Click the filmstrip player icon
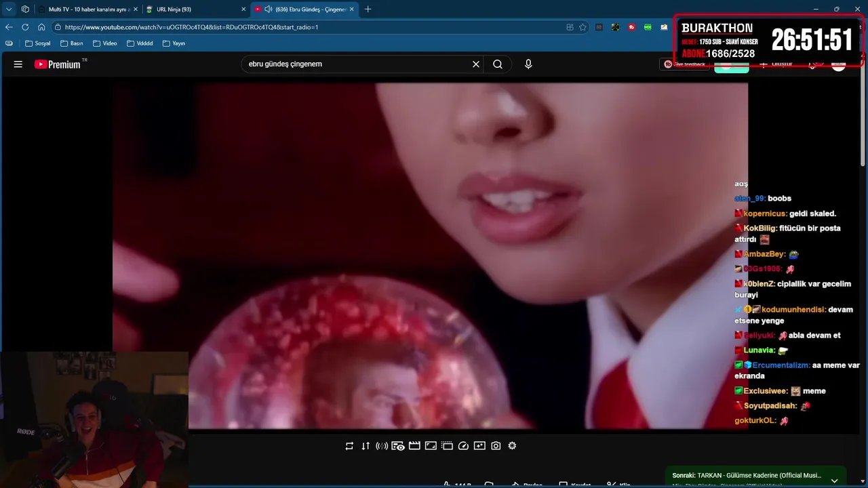The width and height of the screenshot is (868, 488). point(447,446)
